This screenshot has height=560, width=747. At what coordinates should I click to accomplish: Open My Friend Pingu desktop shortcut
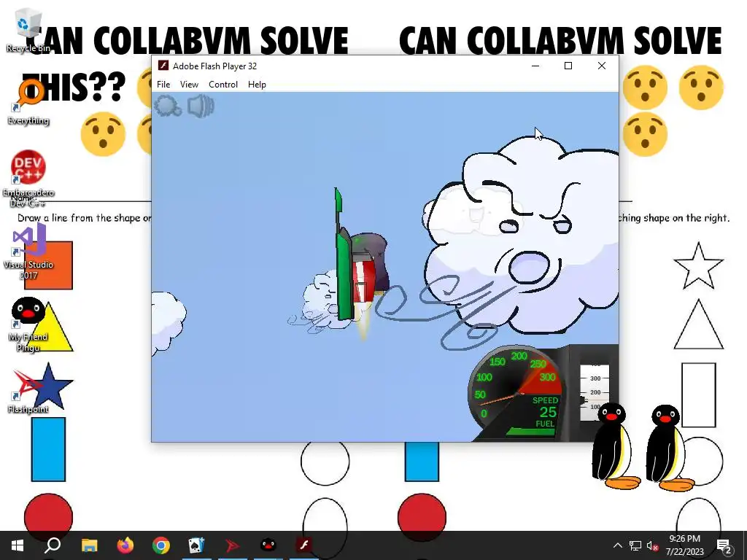pos(28,324)
